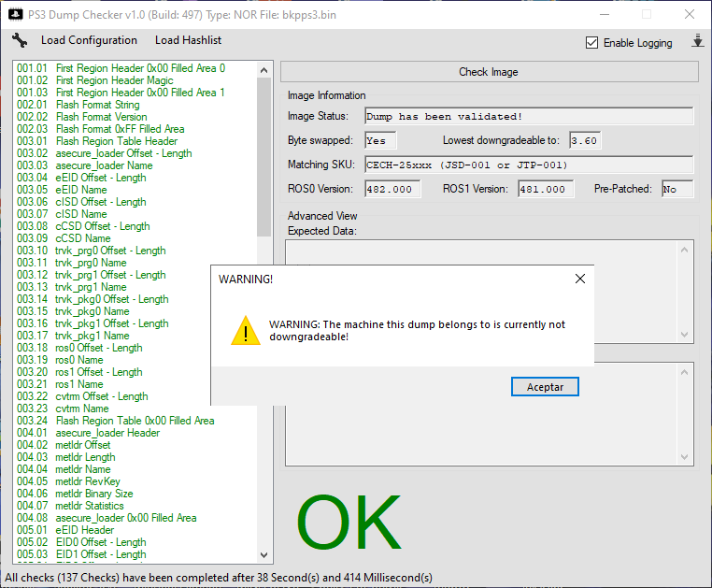Click the ROS1 Version field

point(546,189)
